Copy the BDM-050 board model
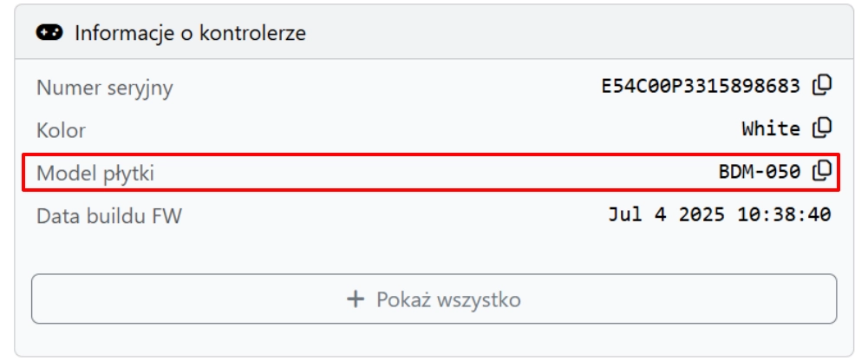 click(x=821, y=171)
